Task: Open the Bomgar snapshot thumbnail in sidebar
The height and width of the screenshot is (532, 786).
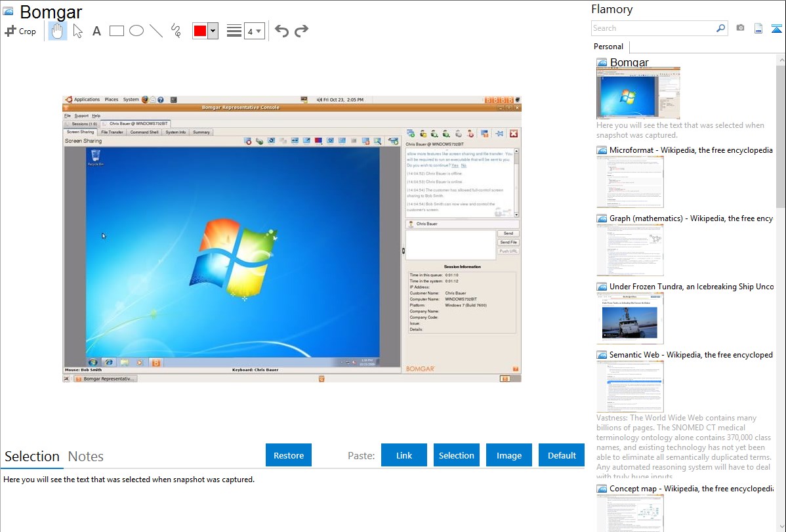Action: click(x=638, y=93)
